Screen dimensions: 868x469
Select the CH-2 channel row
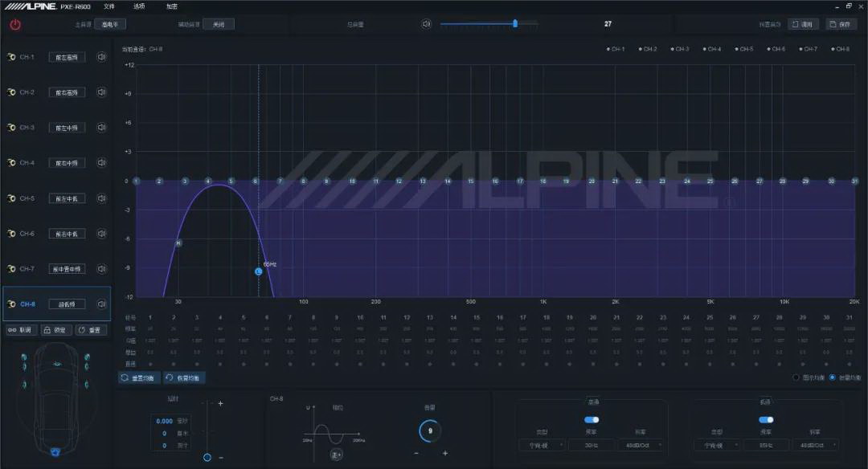coord(56,92)
